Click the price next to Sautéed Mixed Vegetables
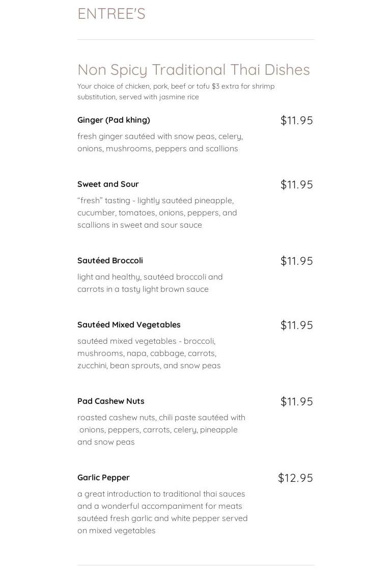 pos(297,325)
